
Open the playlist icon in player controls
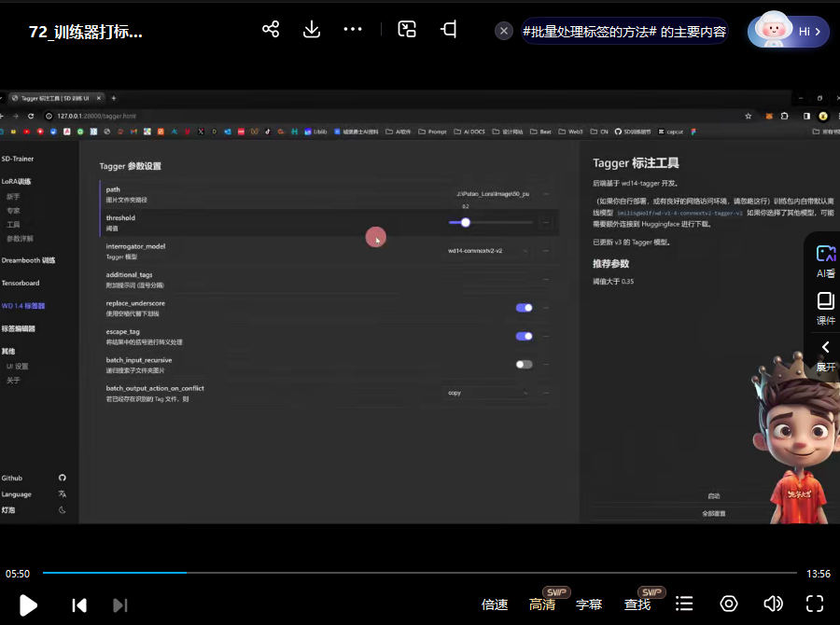pos(684,604)
